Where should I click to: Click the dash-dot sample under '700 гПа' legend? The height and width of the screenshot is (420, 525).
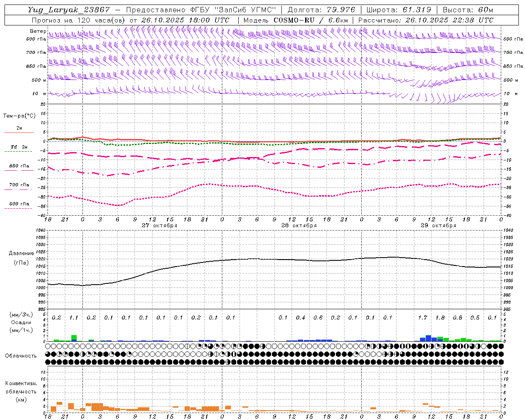[18, 189]
